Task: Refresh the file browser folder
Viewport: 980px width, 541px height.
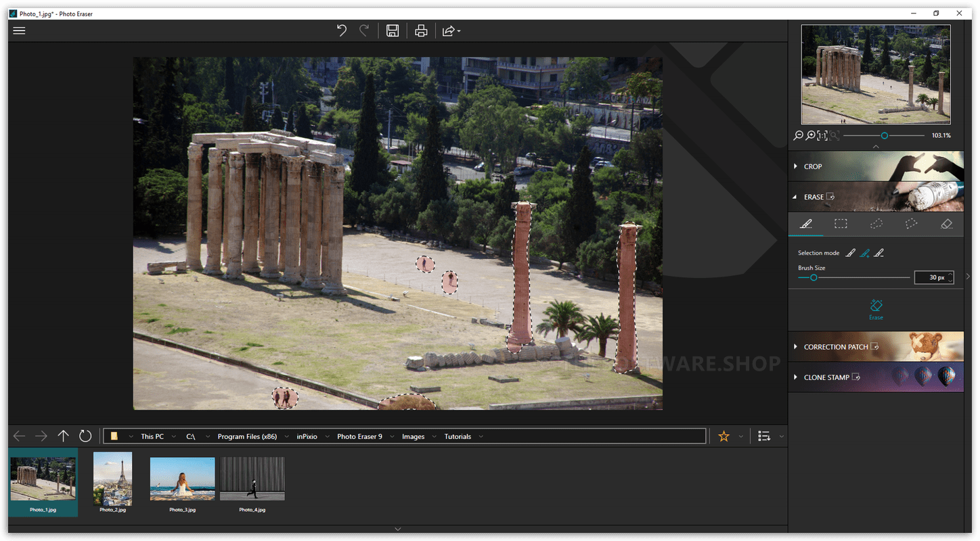Action: tap(85, 436)
